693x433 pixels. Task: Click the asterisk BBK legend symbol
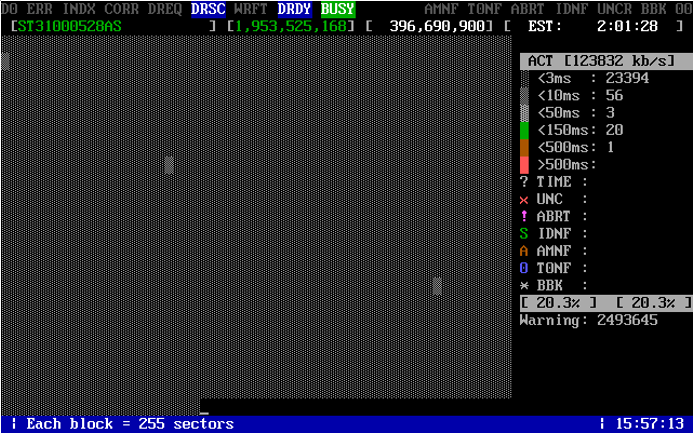tap(524, 286)
